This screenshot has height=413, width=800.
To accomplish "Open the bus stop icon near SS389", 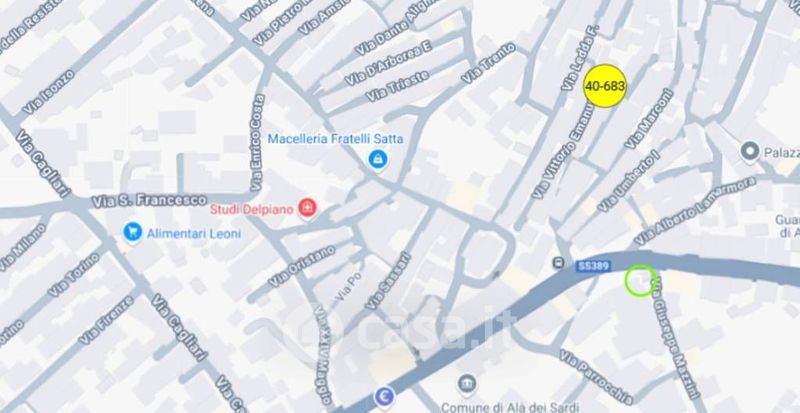I will point(559,263).
